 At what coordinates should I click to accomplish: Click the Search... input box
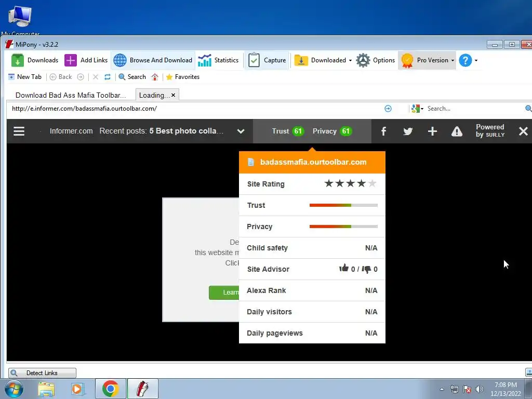[x=474, y=109]
